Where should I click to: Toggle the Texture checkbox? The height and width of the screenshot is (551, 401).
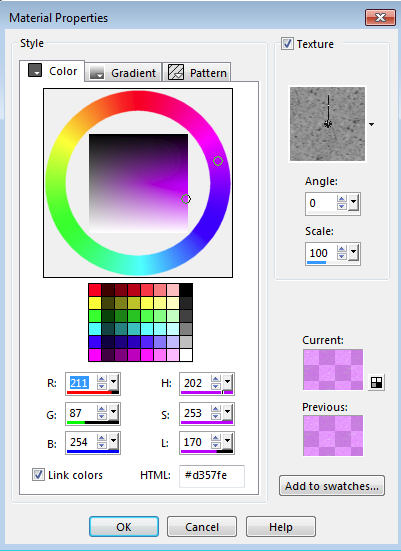pyautogui.click(x=287, y=44)
